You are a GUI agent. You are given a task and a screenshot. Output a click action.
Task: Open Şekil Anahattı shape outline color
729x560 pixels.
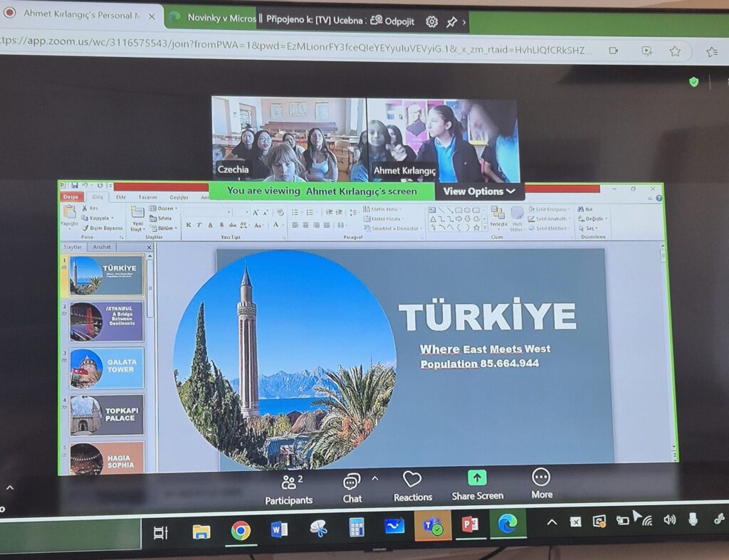(549, 219)
